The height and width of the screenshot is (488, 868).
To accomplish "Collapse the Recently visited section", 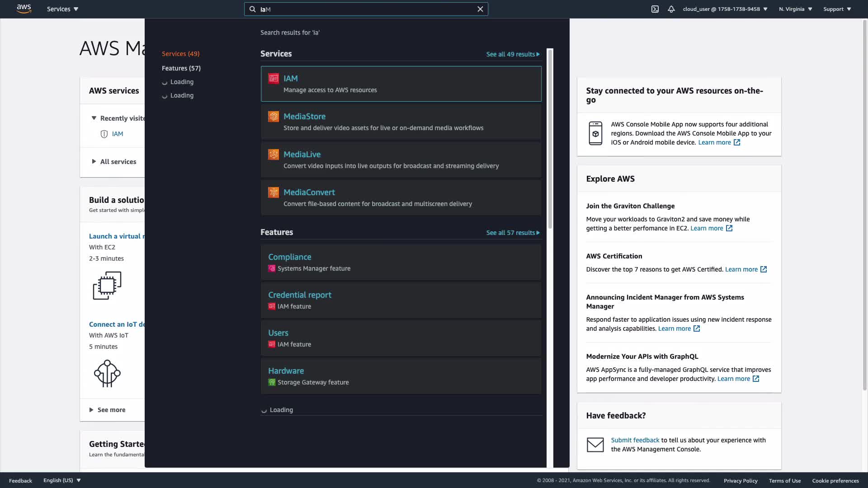I will tap(94, 118).
